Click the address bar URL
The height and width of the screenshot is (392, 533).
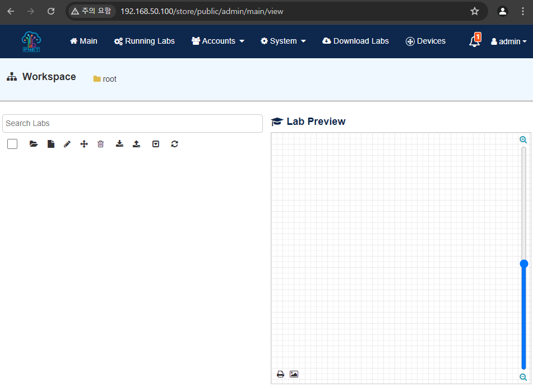202,11
